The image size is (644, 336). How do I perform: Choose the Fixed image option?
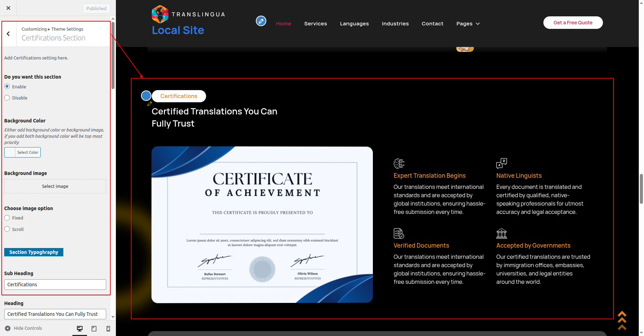7,218
